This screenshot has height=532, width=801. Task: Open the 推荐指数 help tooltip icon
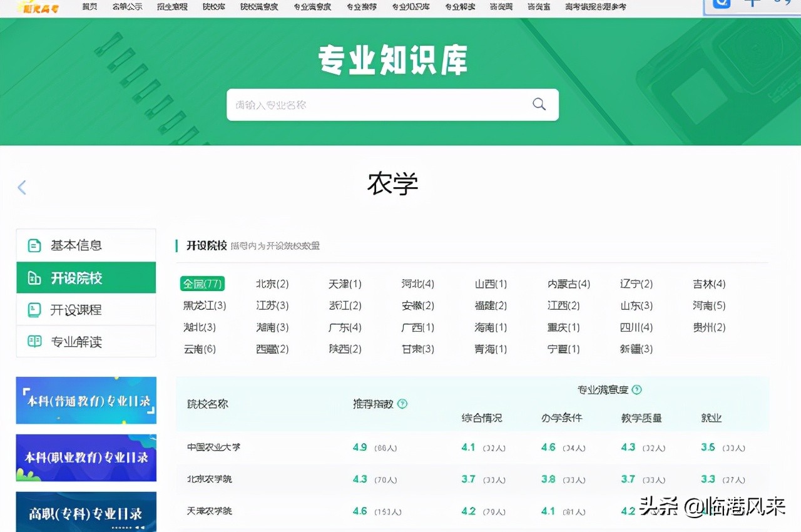[x=402, y=404]
